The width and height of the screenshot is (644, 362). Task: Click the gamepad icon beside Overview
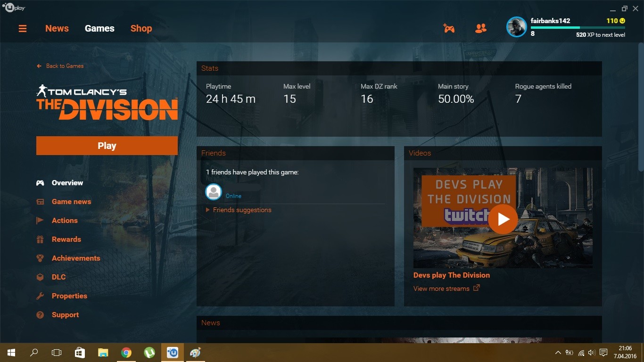(40, 183)
